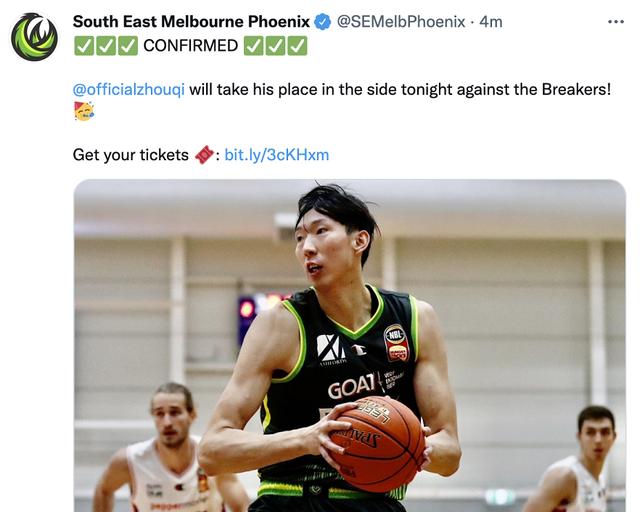Screen dimensions: 640x512
Task: Click the GOAT sponsor text on jersey
Action: (x=352, y=386)
